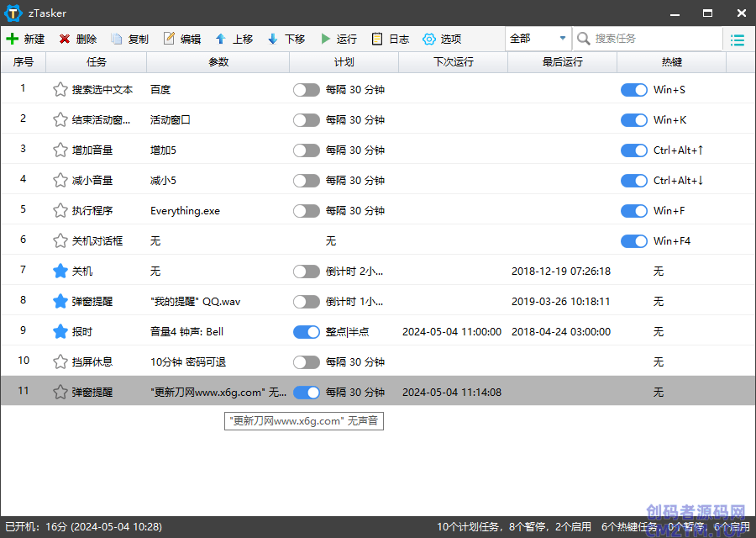Open the 日志 (Log) viewer
This screenshot has width=756, height=538.
377,40
